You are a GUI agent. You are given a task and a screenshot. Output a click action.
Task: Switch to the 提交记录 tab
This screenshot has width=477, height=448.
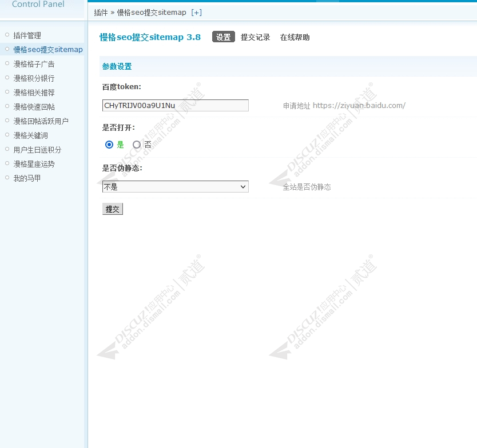pyautogui.click(x=256, y=37)
